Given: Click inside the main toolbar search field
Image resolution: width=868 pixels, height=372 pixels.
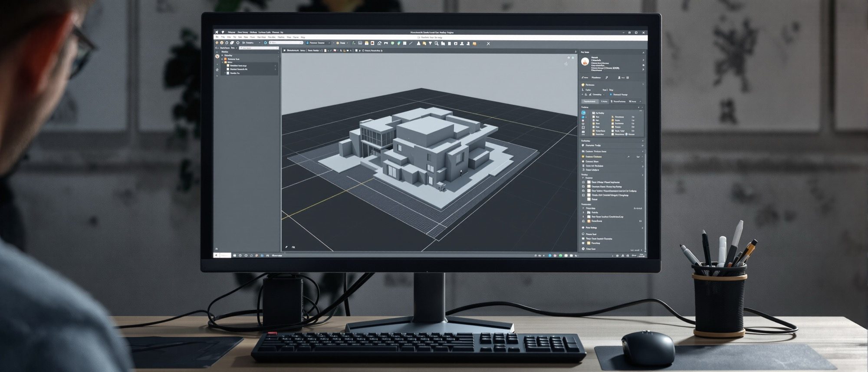Looking at the screenshot, I should coord(286,43).
